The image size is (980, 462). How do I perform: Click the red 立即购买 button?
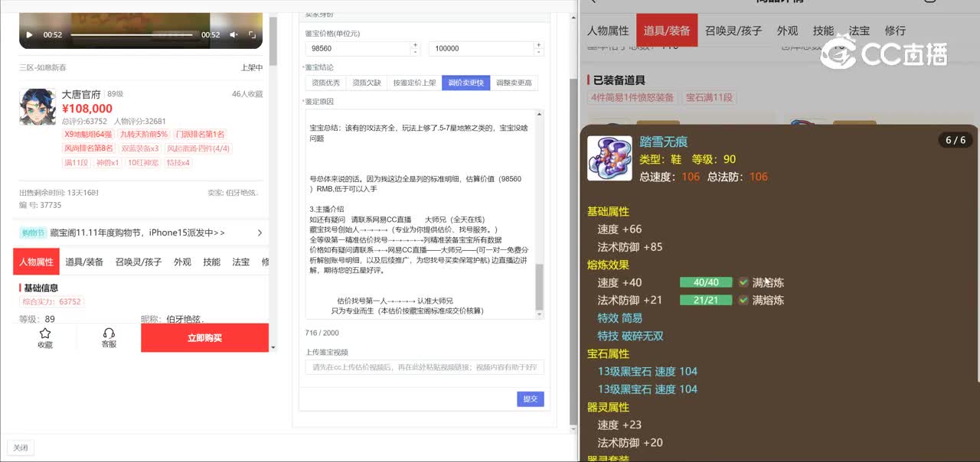click(204, 338)
